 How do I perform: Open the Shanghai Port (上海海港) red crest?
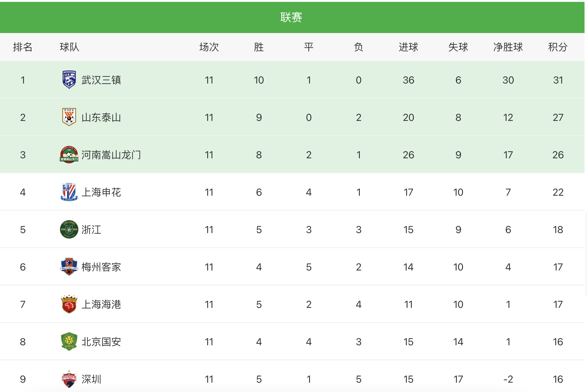coord(69,304)
